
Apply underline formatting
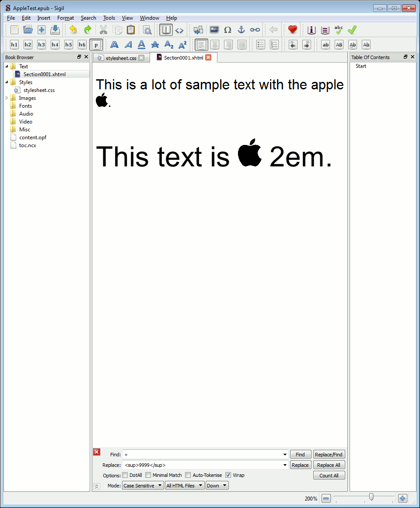141,45
